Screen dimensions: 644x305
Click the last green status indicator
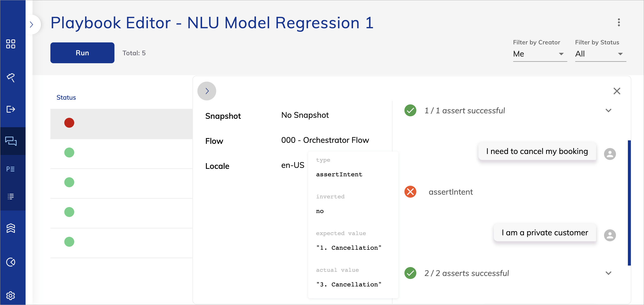coord(69,242)
